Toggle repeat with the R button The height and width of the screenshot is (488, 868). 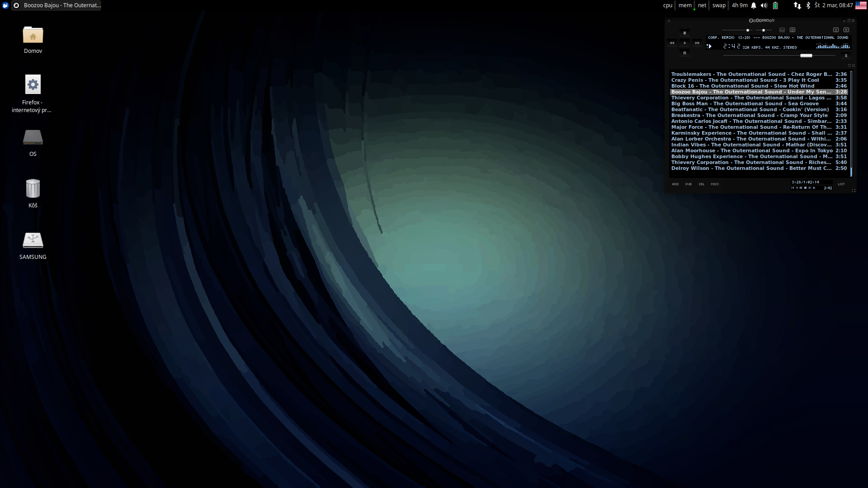tap(846, 30)
